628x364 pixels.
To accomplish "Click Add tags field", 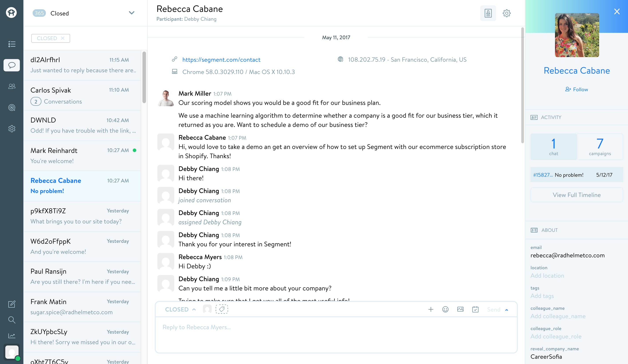I will click(x=542, y=296).
